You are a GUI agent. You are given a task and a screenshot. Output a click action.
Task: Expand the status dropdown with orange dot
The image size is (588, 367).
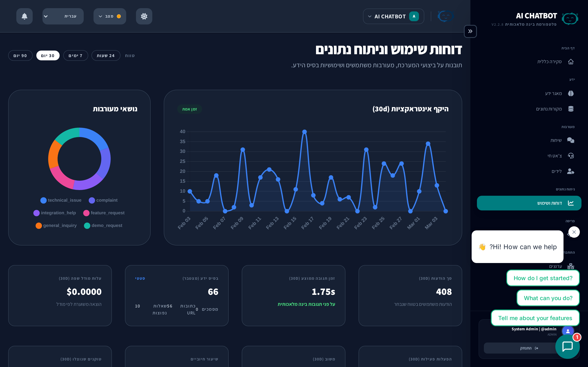click(110, 16)
